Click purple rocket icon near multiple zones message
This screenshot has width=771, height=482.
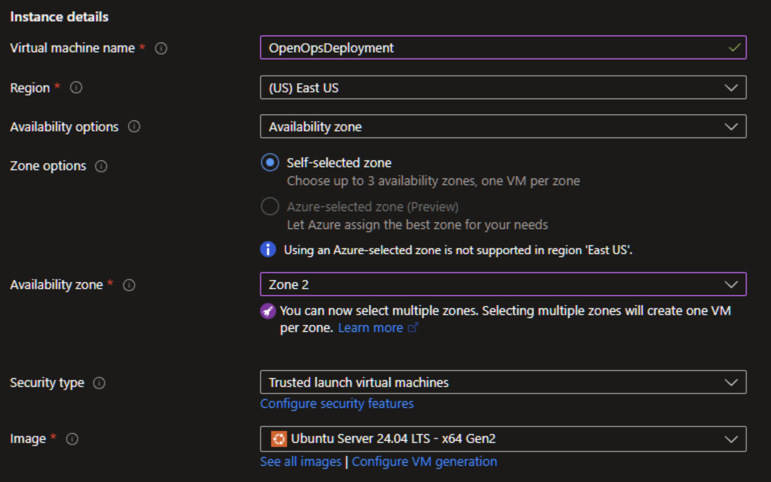268,311
